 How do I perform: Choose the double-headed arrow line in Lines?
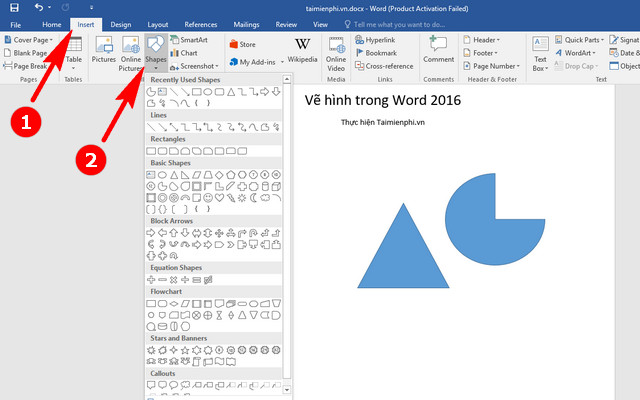(x=173, y=127)
